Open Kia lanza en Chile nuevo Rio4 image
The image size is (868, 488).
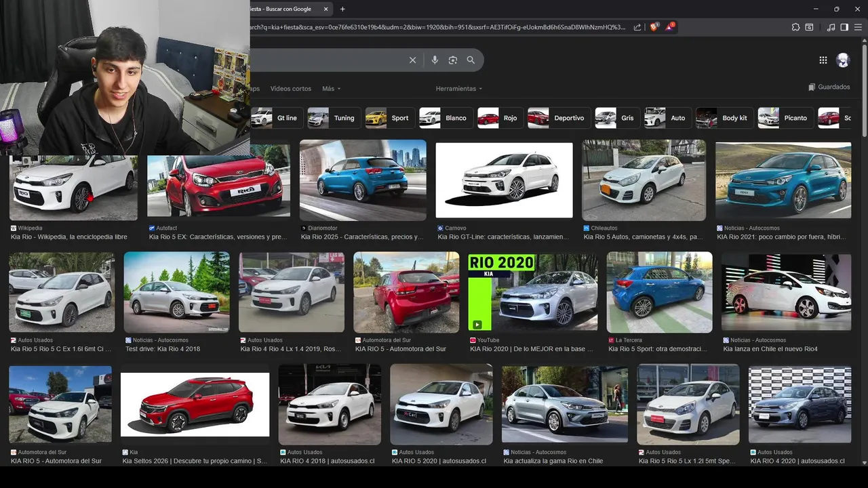[x=786, y=292]
